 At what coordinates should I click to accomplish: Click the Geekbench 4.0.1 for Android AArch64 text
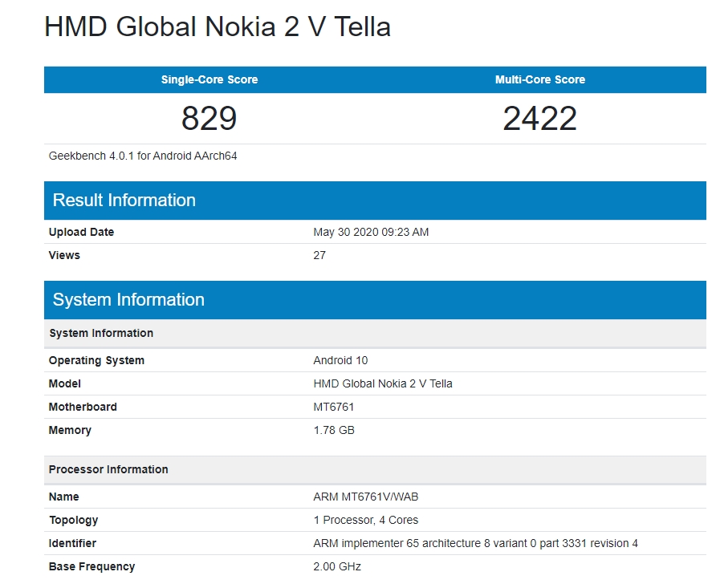coord(143,156)
